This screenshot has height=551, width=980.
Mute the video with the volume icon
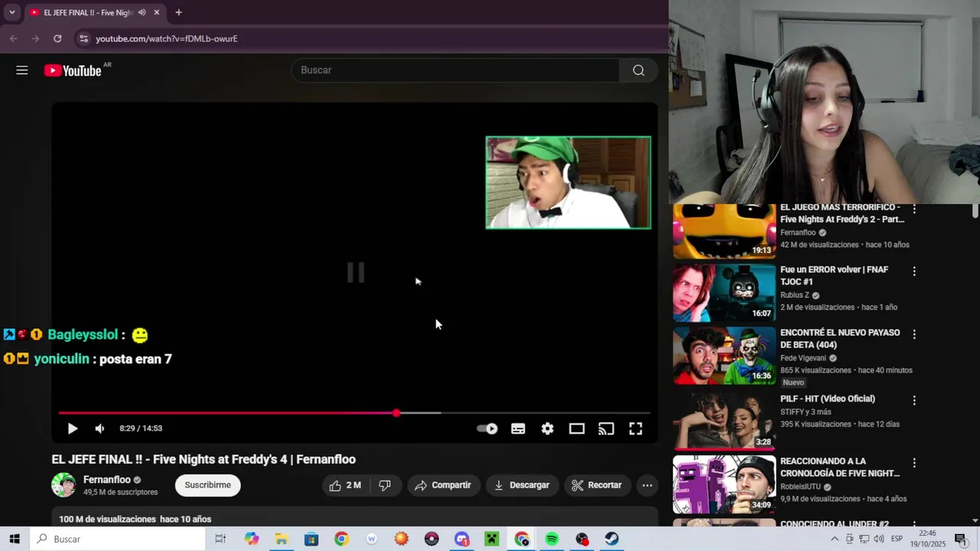pos(100,429)
